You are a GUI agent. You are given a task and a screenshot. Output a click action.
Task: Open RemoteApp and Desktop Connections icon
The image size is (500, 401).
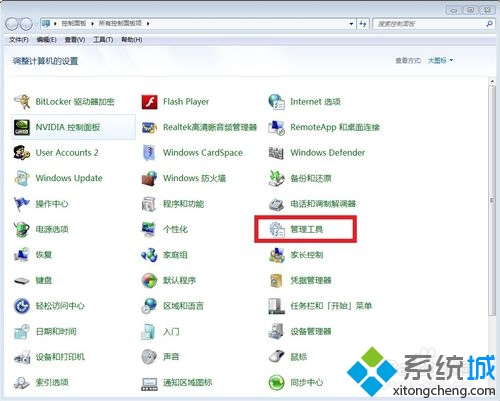277,127
